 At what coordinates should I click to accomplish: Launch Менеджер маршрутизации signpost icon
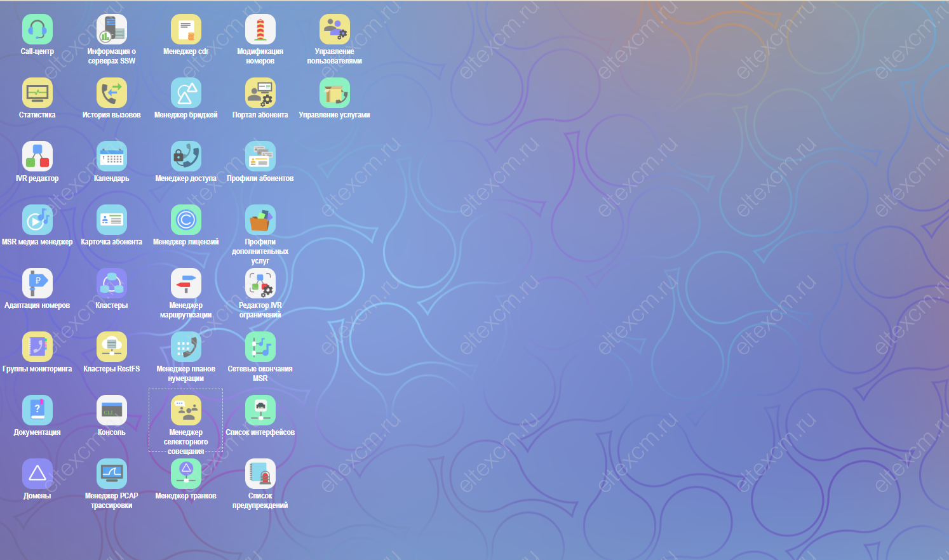pos(186,283)
